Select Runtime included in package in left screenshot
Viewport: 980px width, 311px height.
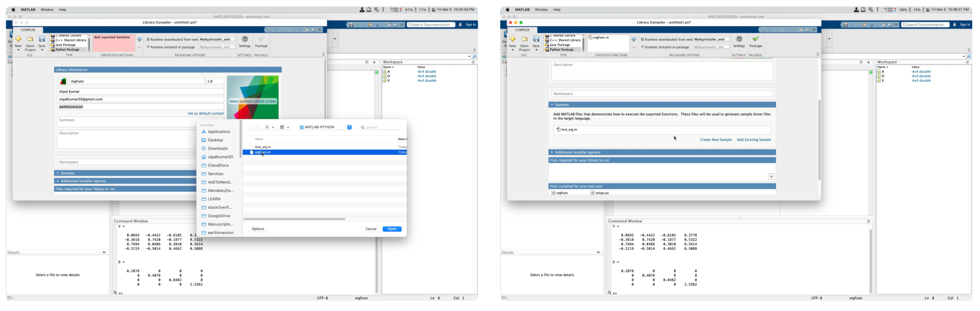tap(148, 47)
